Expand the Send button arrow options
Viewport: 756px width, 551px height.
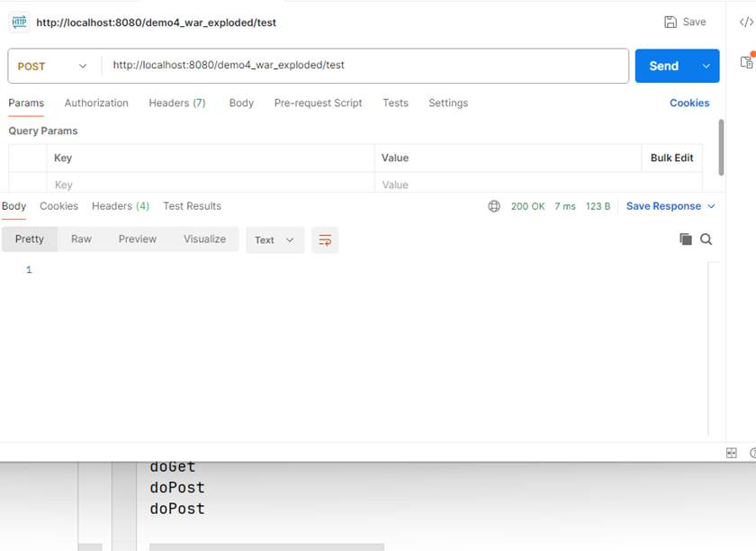(x=706, y=66)
